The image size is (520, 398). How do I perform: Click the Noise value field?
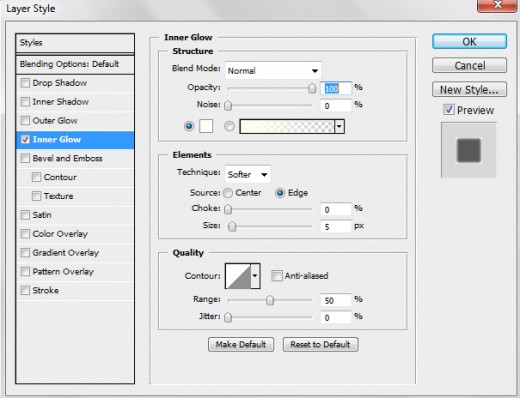[336, 106]
